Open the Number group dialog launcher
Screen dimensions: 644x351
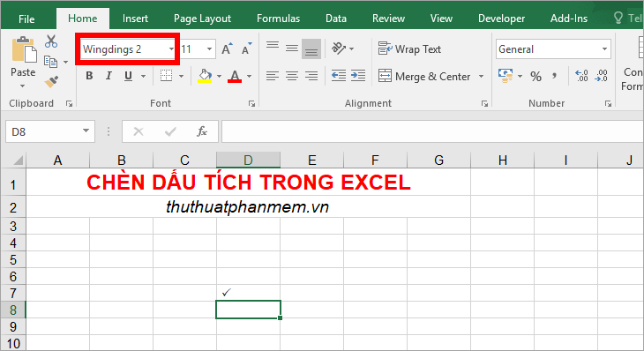(x=608, y=104)
